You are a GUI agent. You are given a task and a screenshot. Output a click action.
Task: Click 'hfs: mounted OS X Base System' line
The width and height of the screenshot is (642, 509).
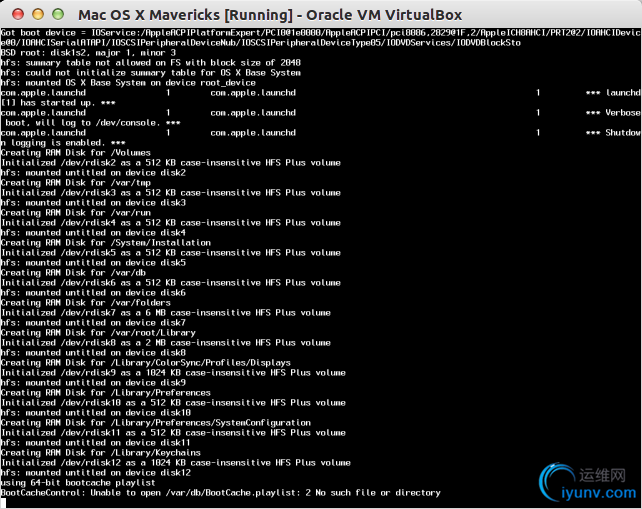pyautogui.click(x=128, y=83)
